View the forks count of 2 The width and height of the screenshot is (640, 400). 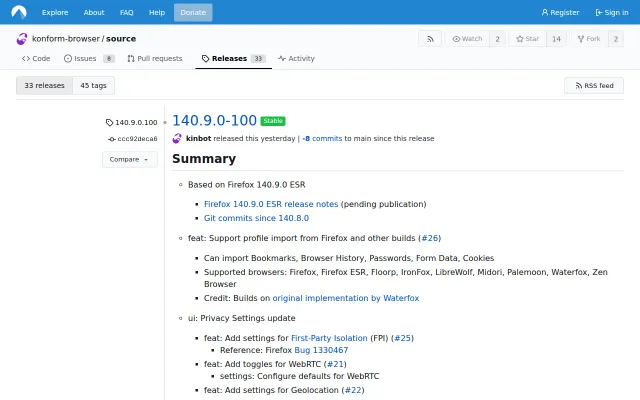[x=616, y=39]
